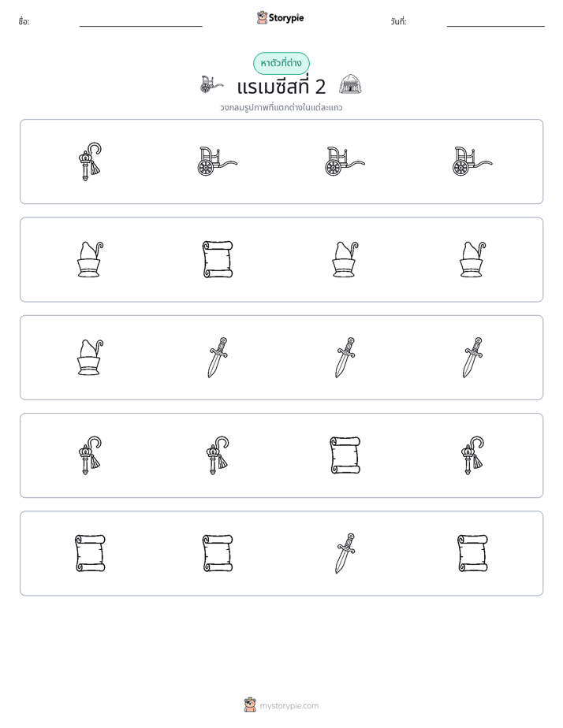This screenshot has width=563, height=728.
Task: Select the dagger in the last row
Action: click(345, 553)
